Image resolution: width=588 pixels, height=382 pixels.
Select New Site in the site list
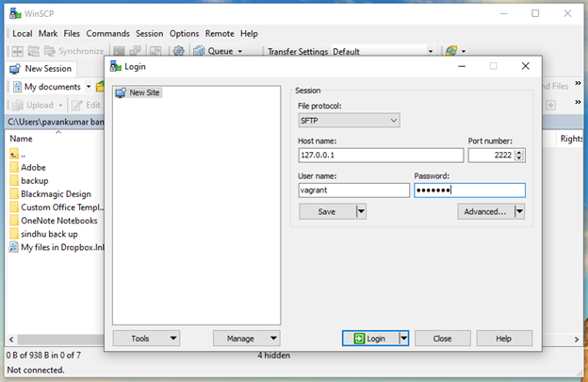(138, 92)
